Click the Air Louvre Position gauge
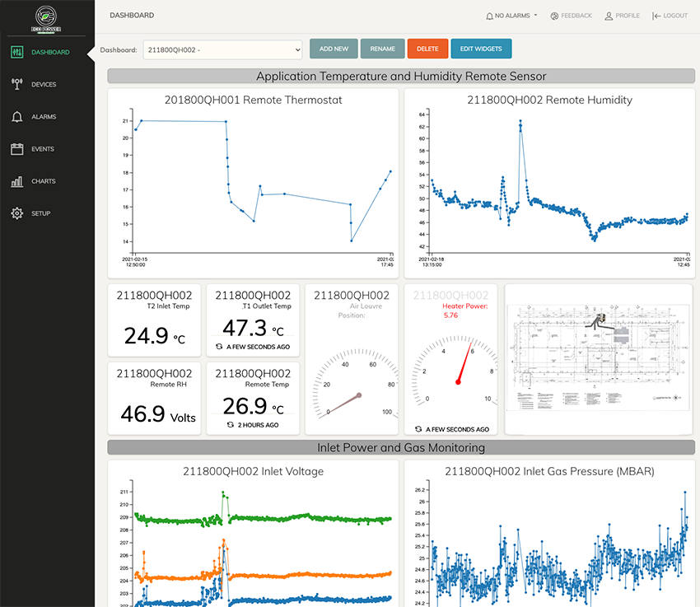 tap(355, 384)
